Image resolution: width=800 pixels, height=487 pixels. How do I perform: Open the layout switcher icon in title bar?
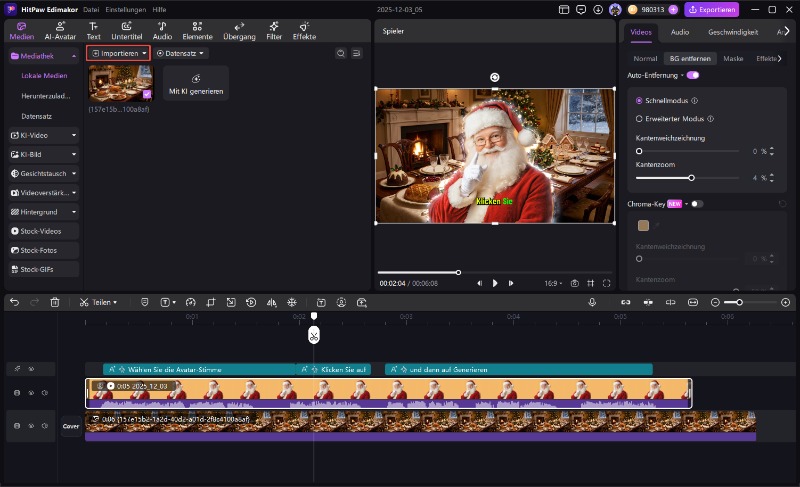tap(564, 9)
